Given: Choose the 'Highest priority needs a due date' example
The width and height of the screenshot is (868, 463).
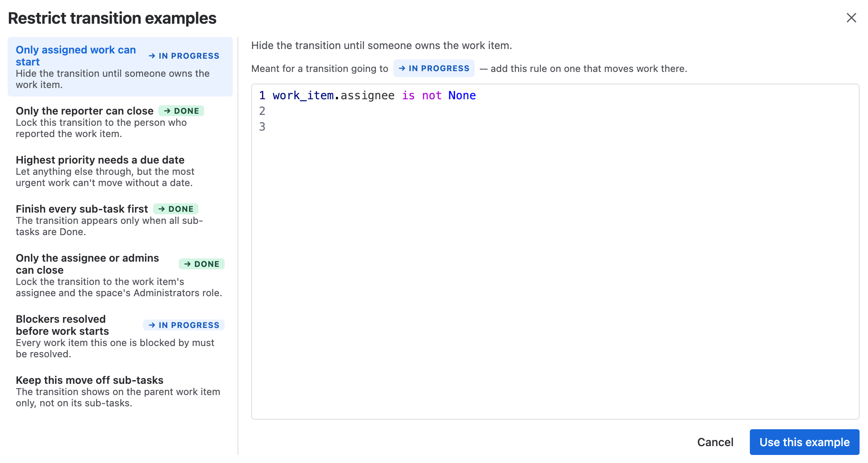Looking at the screenshot, I should click(120, 171).
